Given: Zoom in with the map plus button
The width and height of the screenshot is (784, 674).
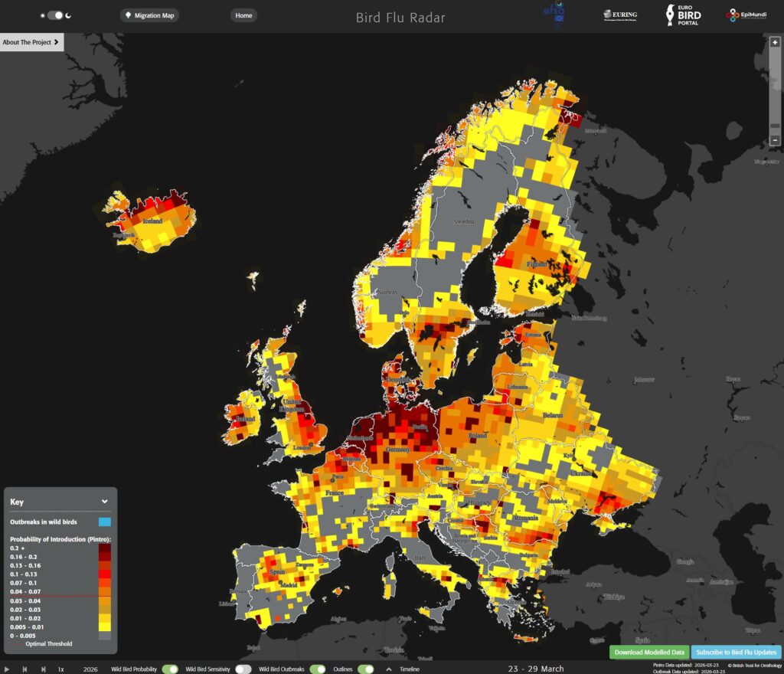Looking at the screenshot, I should click(776, 43).
